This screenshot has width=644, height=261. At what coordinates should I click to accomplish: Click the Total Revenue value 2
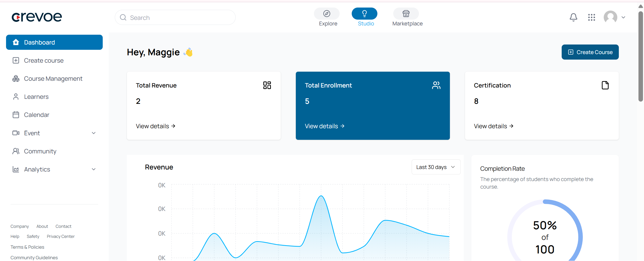[x=138, y=101]
